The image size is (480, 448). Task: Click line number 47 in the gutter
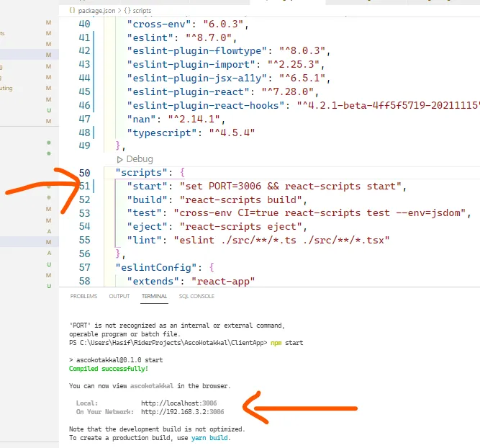click(x=84, y=119)
